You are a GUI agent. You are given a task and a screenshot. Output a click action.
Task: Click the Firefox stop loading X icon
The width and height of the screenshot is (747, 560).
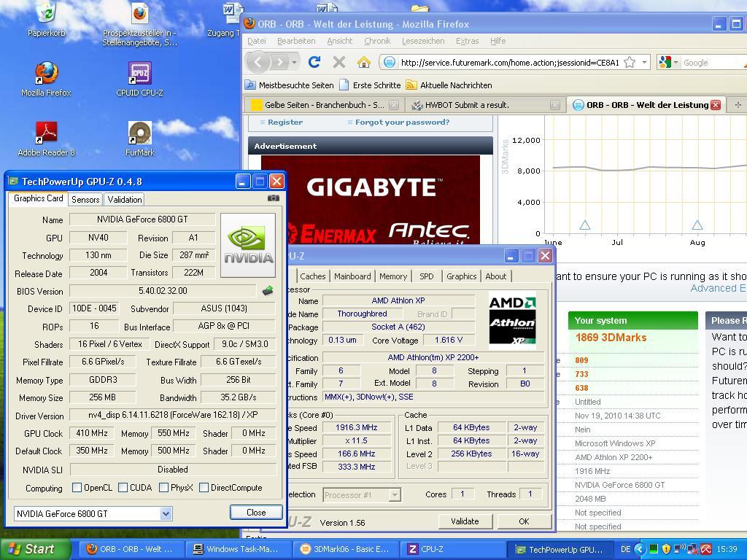[339, 62]
